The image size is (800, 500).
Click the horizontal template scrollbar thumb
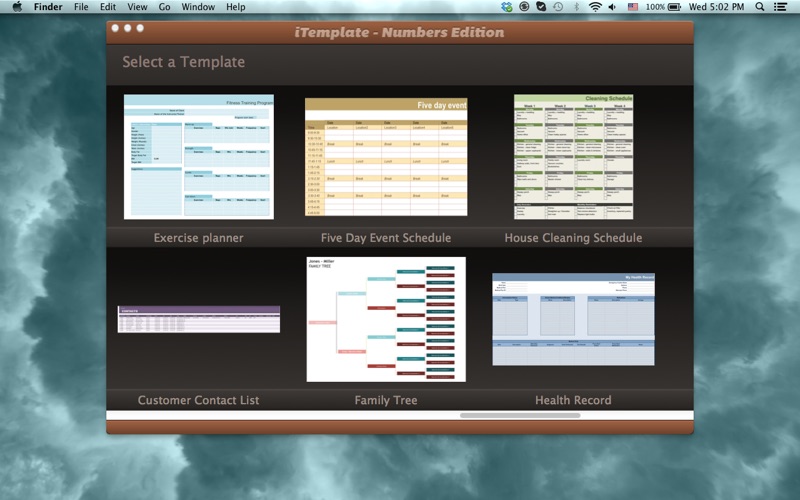[520, 415]
